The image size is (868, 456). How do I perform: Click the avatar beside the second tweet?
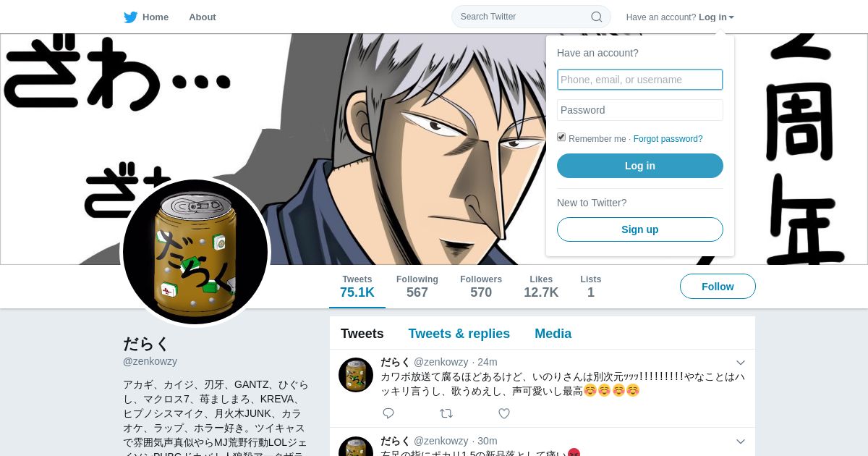pos(356,446)
